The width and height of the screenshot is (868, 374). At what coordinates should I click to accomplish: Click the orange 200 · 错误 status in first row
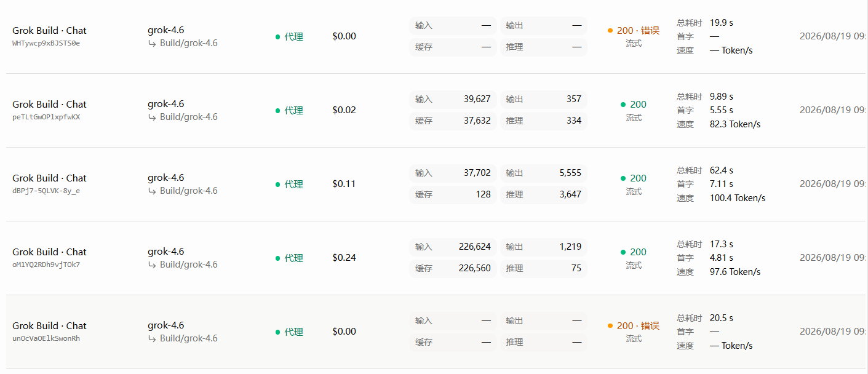(x=634, y=31)
